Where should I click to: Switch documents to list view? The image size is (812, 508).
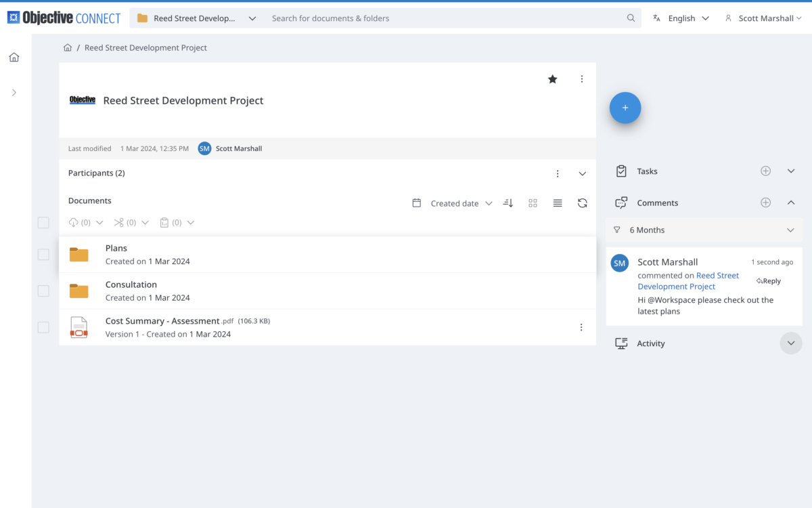[x=557, y=203]
